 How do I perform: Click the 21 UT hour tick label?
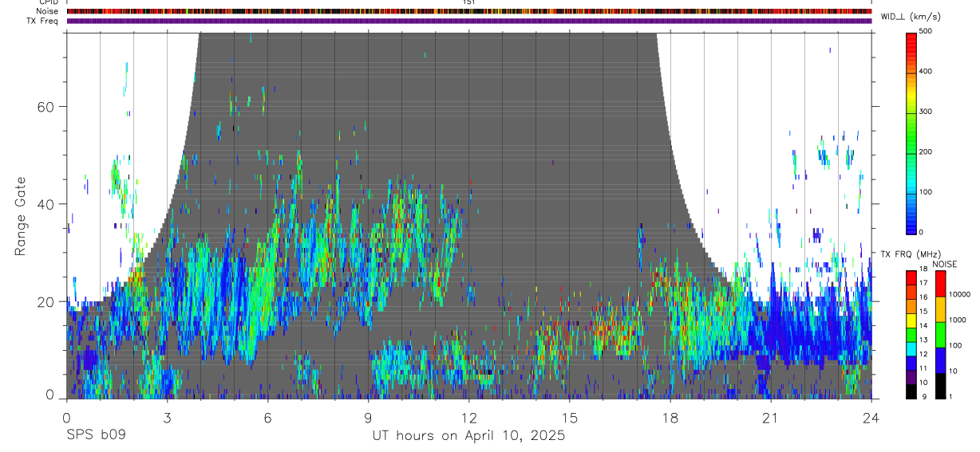[x=771, y=418]
